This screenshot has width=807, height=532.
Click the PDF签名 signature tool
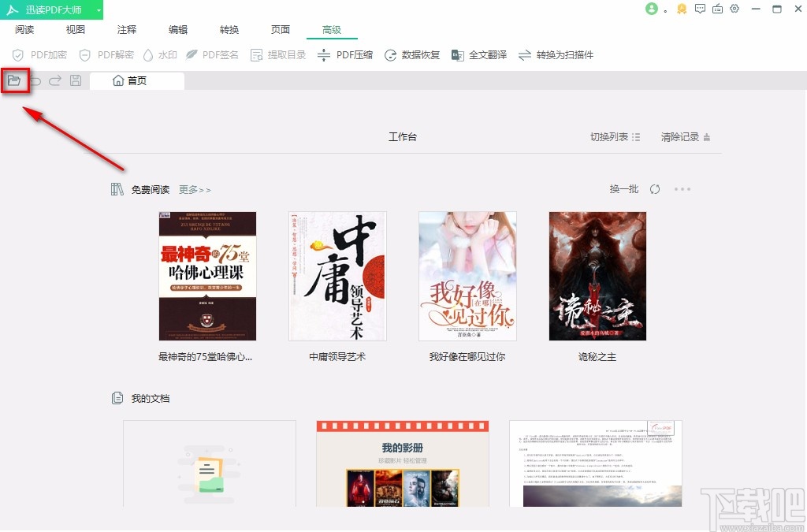[213, 55]
